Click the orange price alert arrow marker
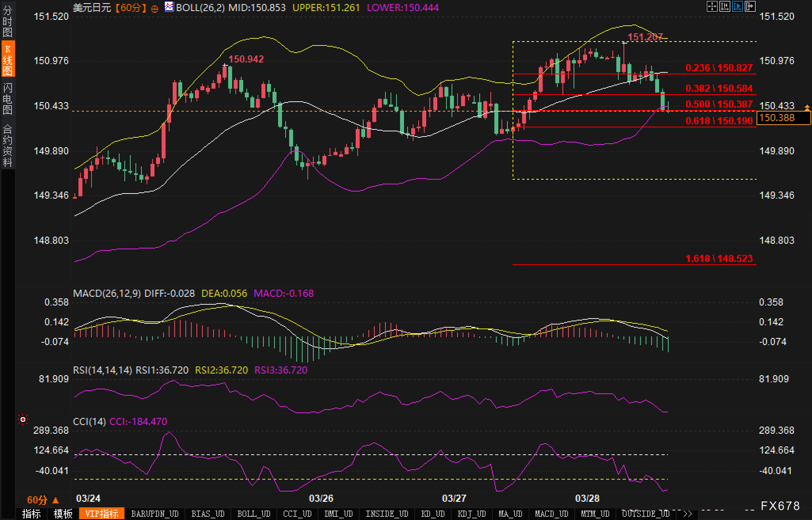This screenshot has height=520, width=812. point(807,107)
